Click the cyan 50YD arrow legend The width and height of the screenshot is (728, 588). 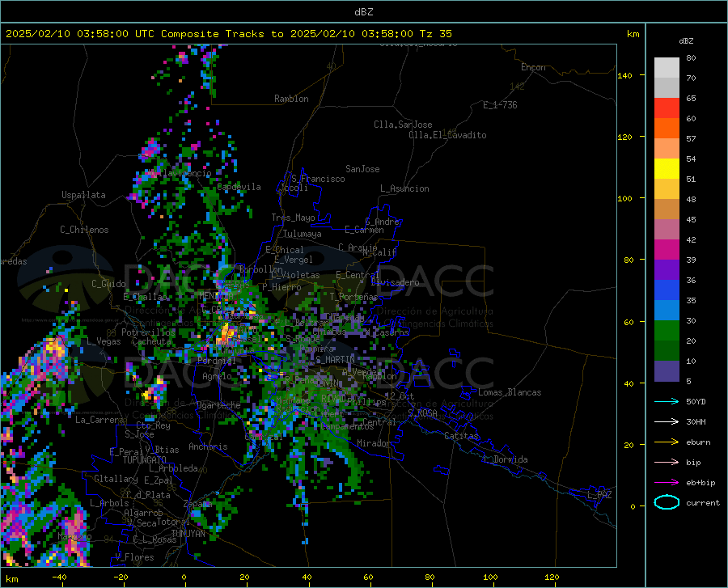(667, 401)
